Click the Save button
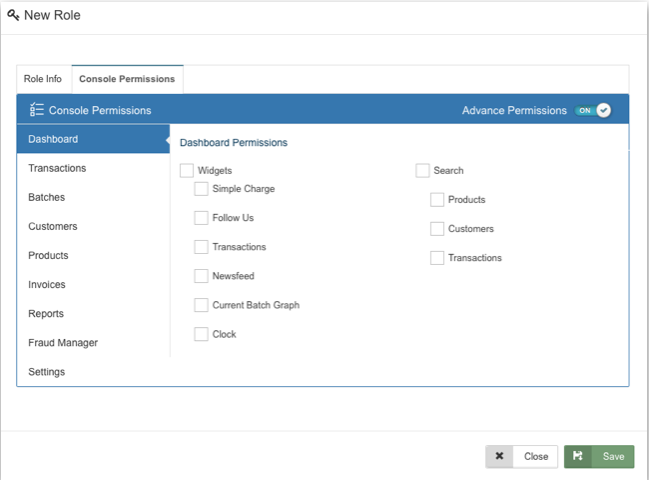 point(598,456)
